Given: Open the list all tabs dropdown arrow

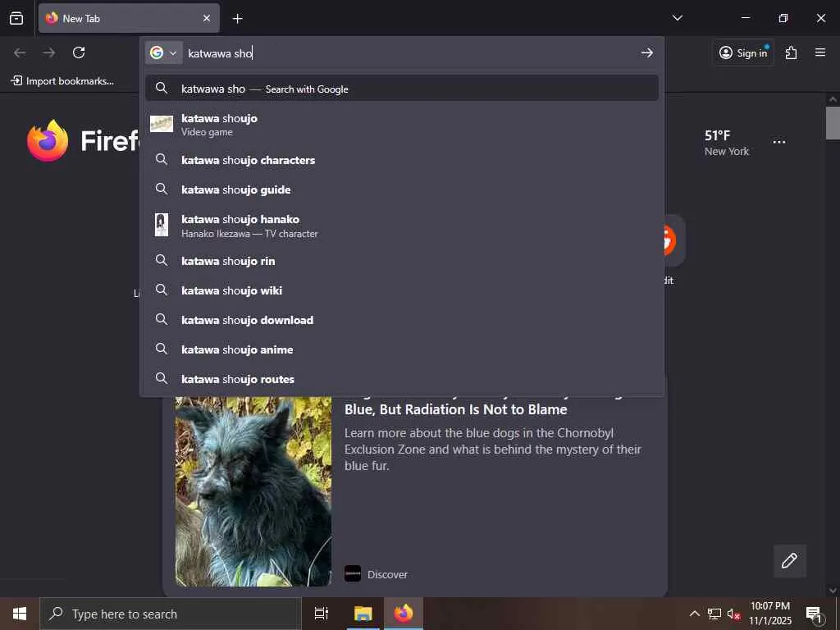Looking at the screenshot, I should pos(677,18).
